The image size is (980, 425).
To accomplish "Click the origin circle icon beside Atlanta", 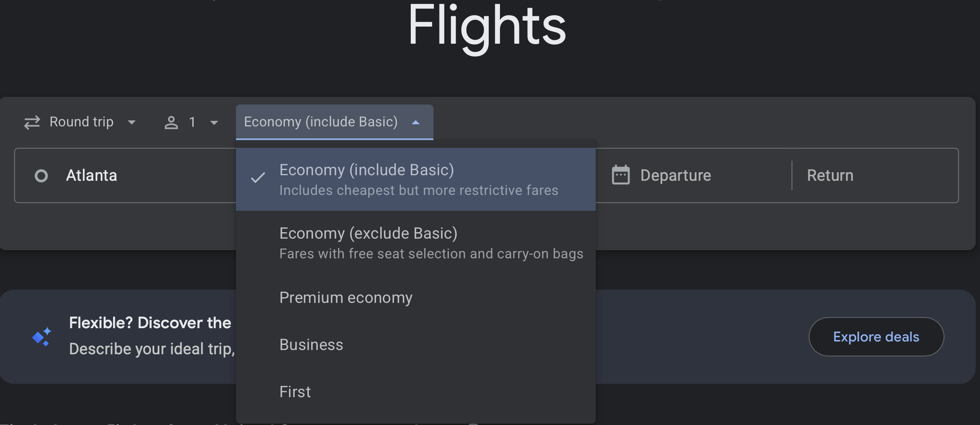I will point(41,176).
